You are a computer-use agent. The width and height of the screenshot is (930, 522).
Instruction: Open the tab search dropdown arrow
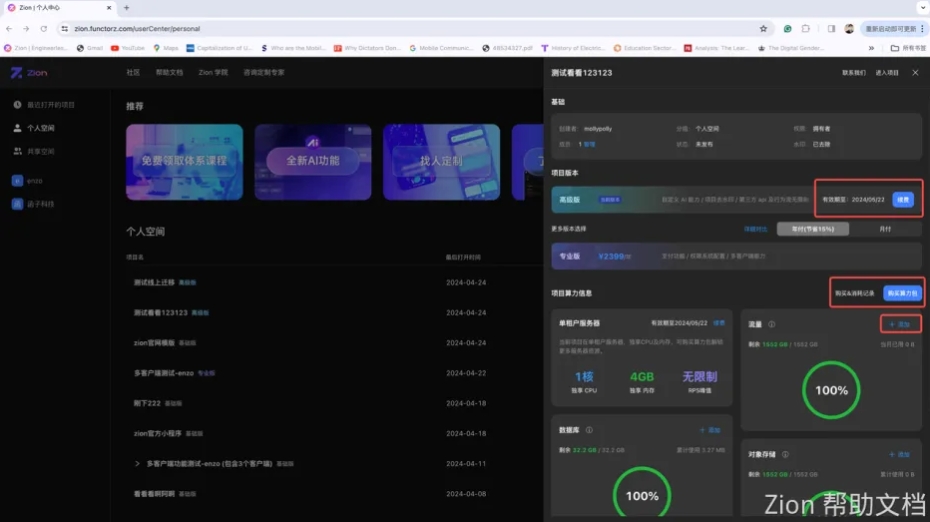tap(922, 8)
